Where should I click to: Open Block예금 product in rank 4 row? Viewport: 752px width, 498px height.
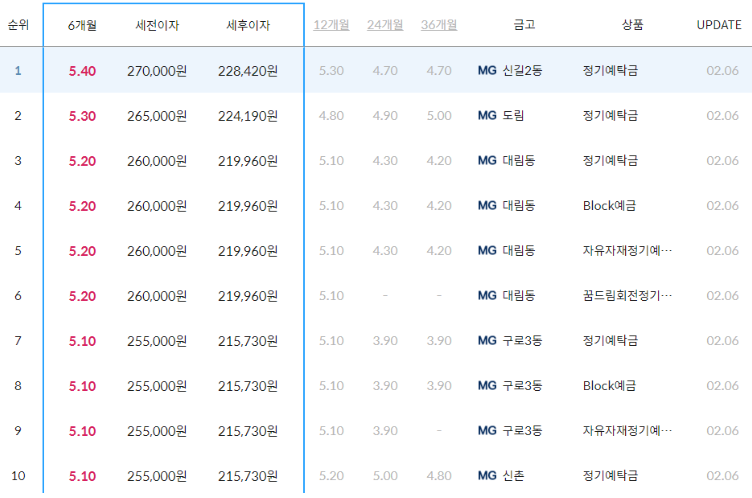coord(609,205)
